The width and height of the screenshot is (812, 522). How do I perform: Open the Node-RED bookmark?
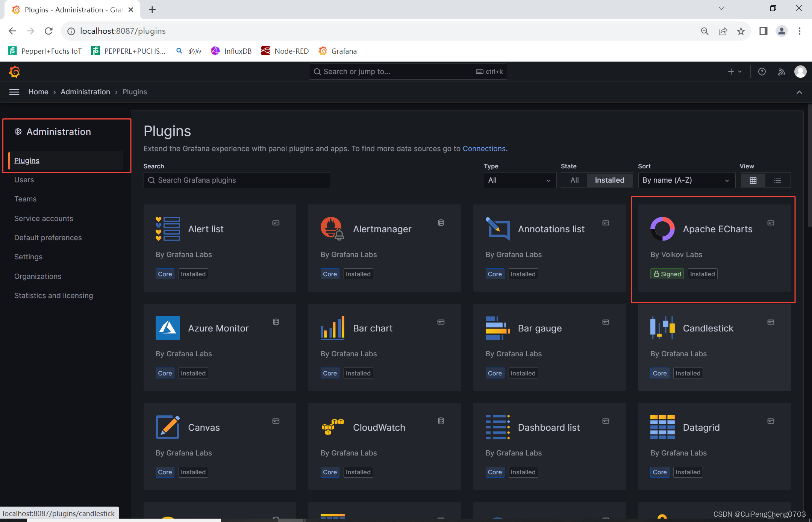[x=285, y=51]
